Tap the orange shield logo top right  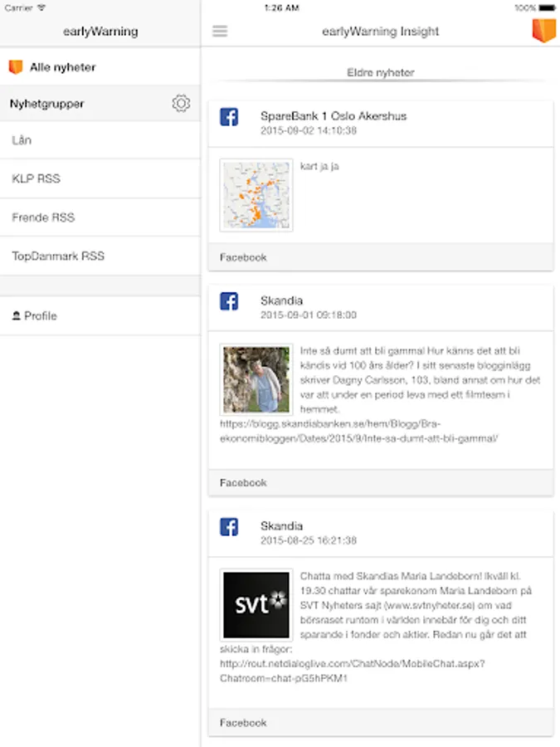coord(543,30)
